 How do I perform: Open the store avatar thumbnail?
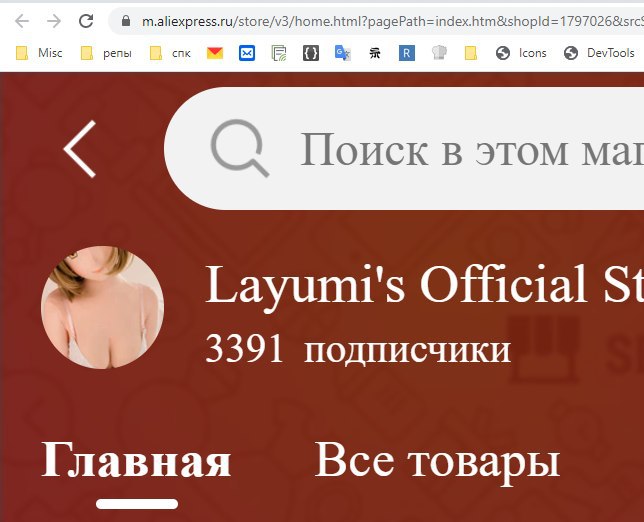coord(102,307)
